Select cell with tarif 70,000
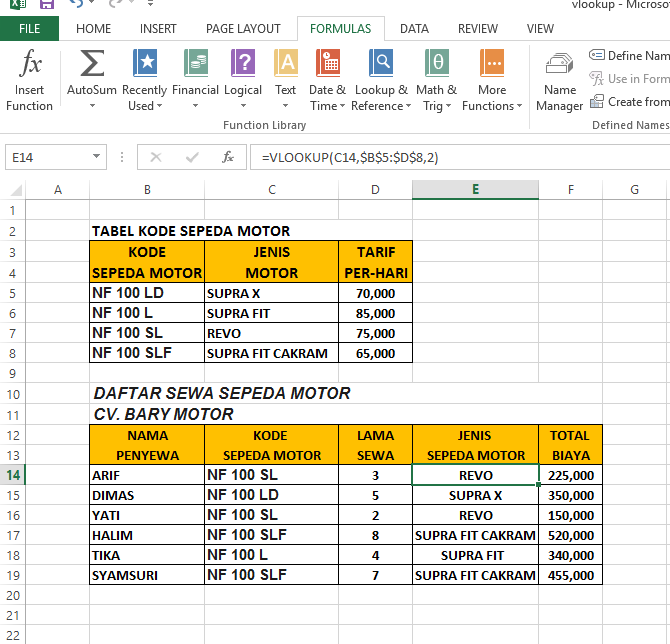 375,293
